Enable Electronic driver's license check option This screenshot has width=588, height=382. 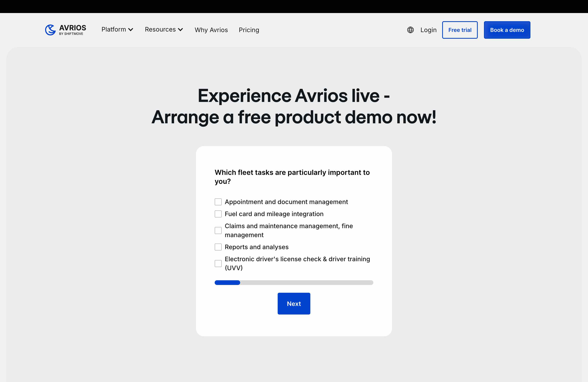point(218,263)
